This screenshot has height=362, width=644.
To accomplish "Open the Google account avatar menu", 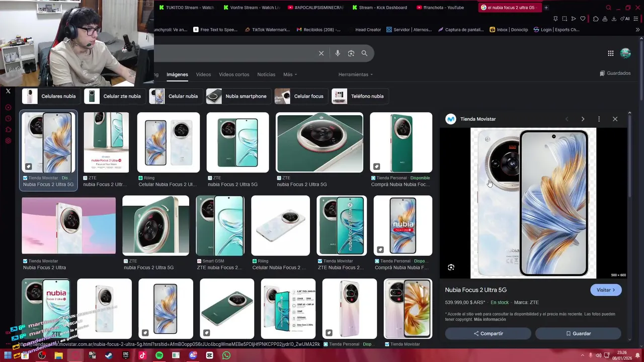I will click(625, 53).
